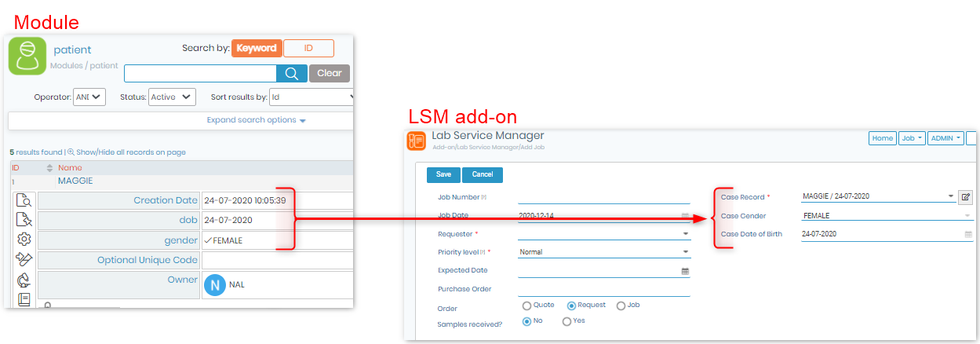Open the Operator dropdown

click(89, 97)
